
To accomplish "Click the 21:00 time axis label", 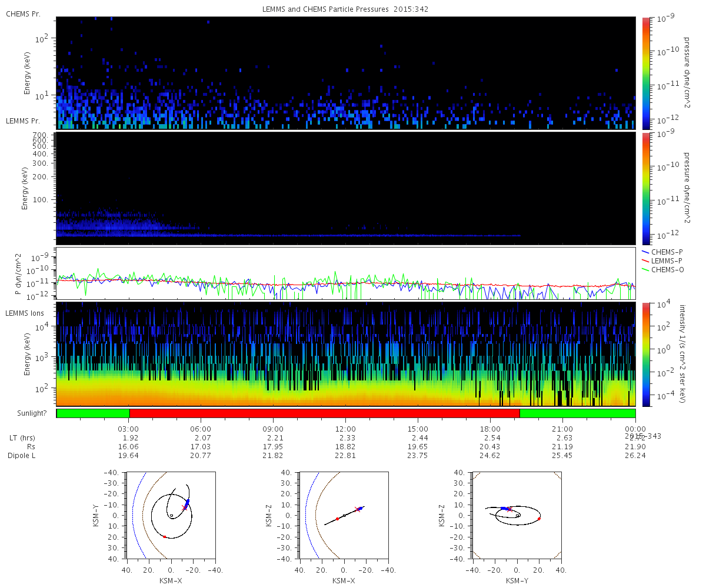I will point(563,429).
